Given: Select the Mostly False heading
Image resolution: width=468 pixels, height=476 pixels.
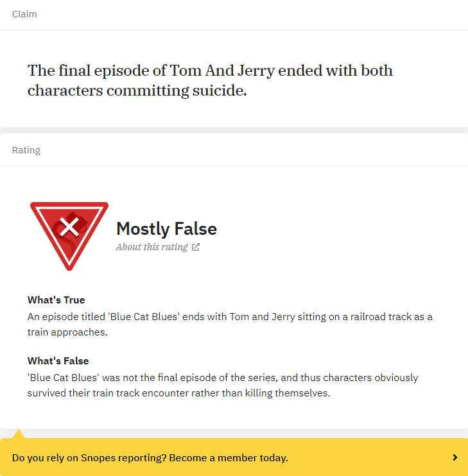Looking at the screenshot, I should (166, 228).
